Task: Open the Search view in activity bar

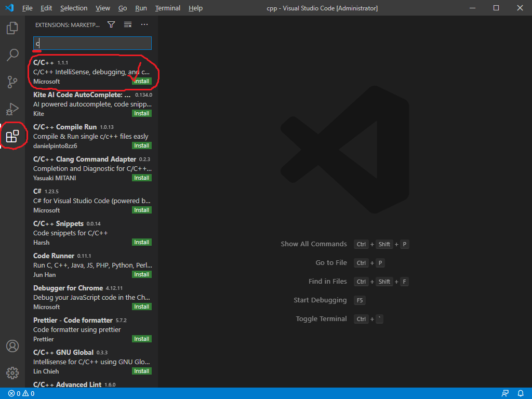Action: click(x=12, y=55)
